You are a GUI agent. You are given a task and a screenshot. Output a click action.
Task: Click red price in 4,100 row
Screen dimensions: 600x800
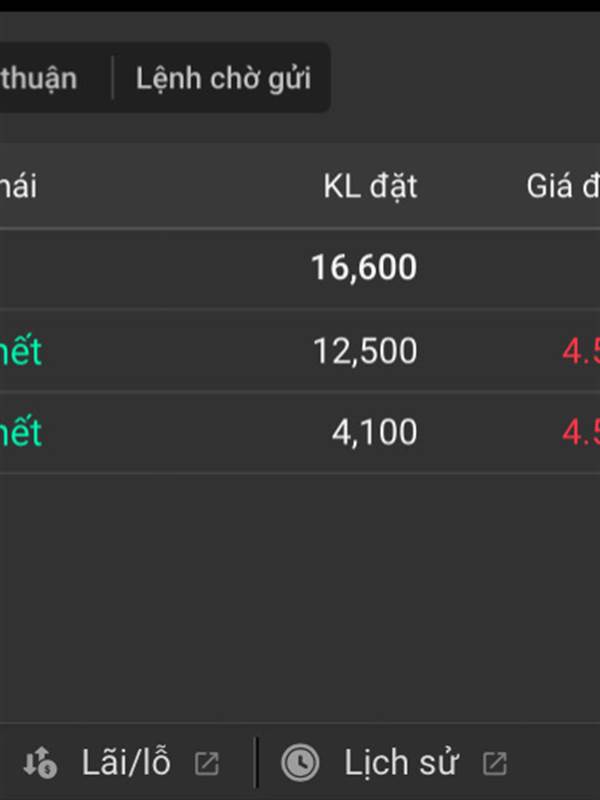(580, 432)
